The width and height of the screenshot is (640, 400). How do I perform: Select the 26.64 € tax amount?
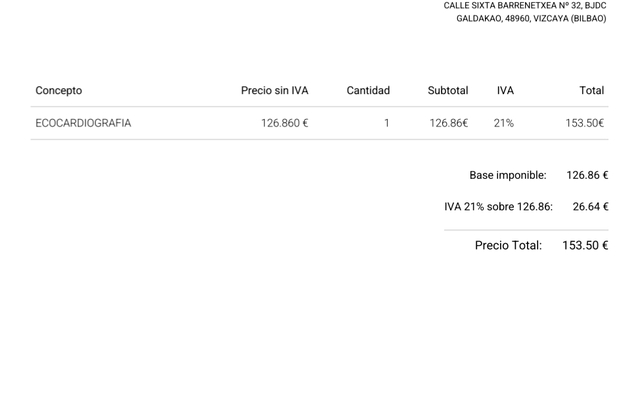[590, 207]
